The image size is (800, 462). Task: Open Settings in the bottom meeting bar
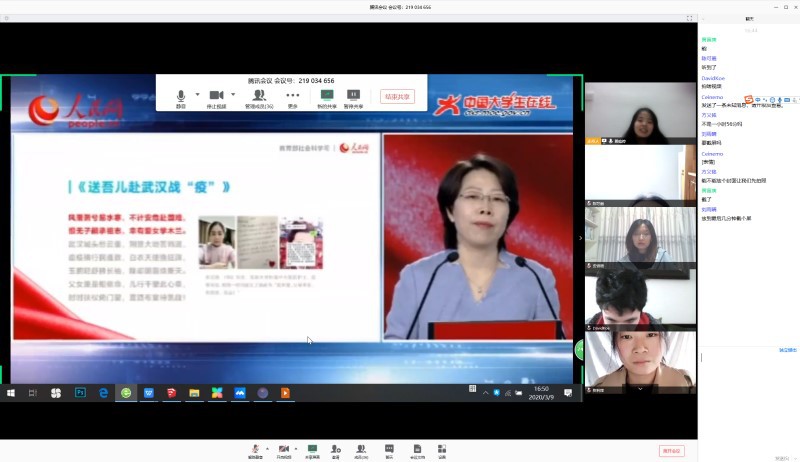pos(441,450)
